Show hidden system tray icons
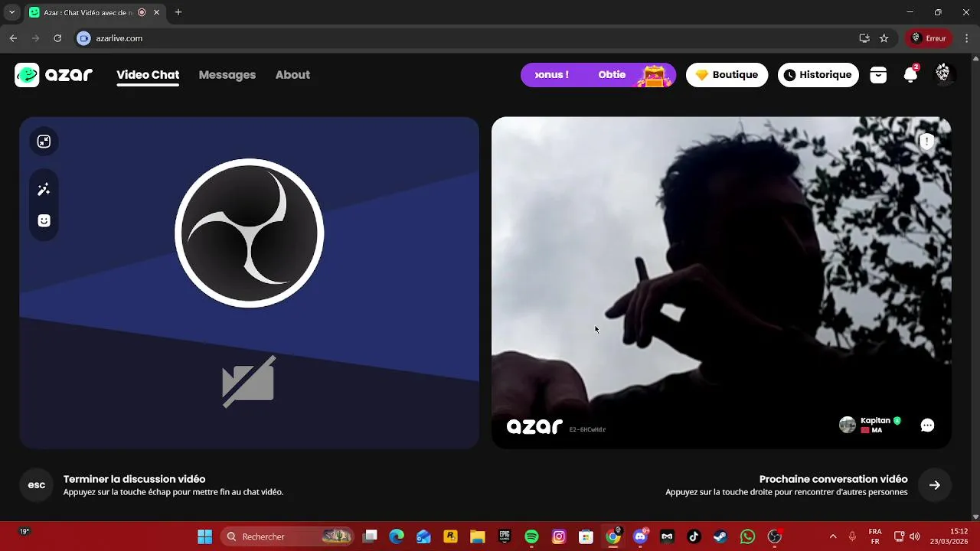 [x=833, y=536]
